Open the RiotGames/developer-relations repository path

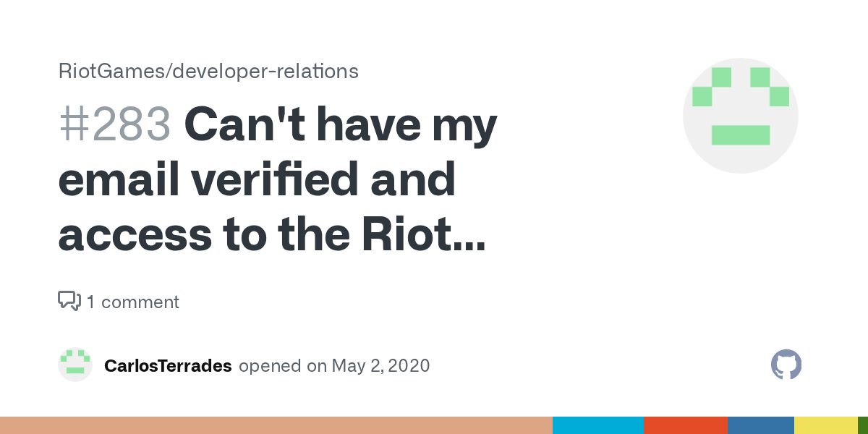(x=208, y=71)
